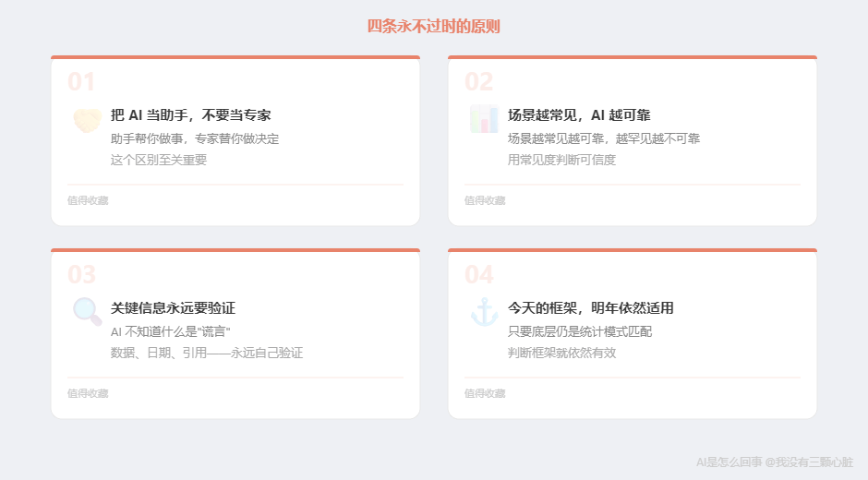Click the description text 这个区别至关重要
The image size is (868, 480).
[159, 160]
